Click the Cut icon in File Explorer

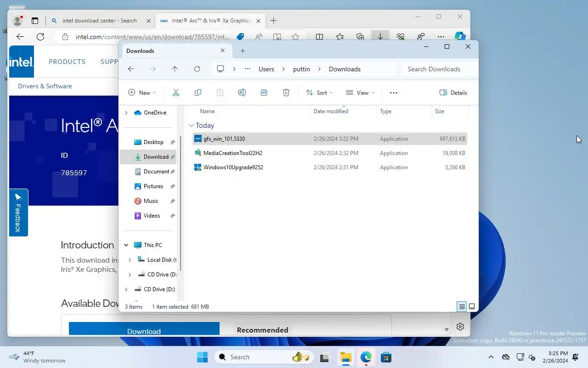point(176,92)
